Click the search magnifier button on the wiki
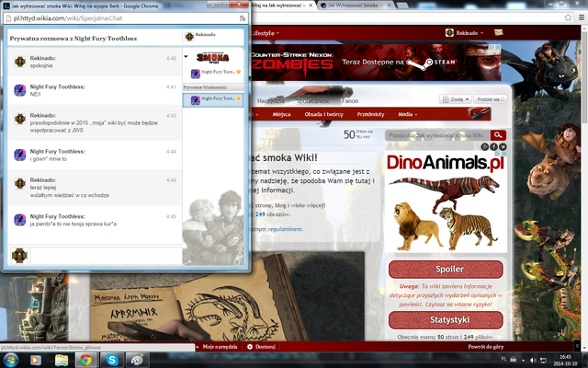The height and width of the screenshot is (368, 588). click(x=498, y=135)
